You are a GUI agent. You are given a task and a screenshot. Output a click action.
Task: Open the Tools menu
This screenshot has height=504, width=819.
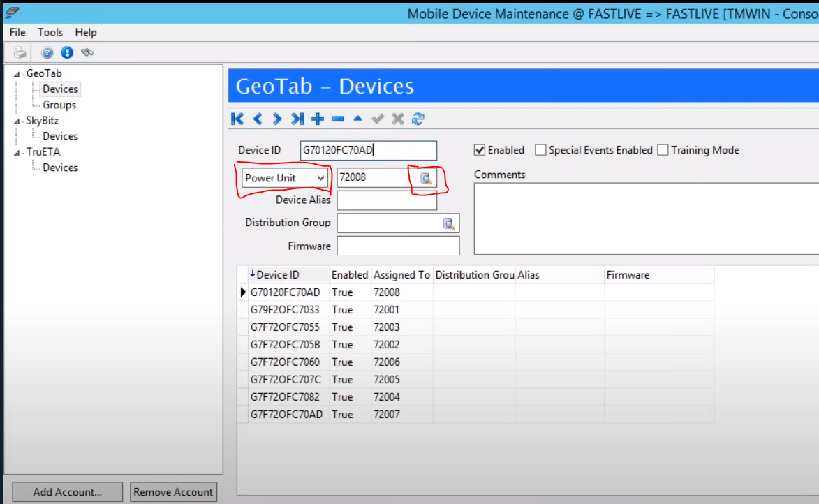tap(50, 32)
